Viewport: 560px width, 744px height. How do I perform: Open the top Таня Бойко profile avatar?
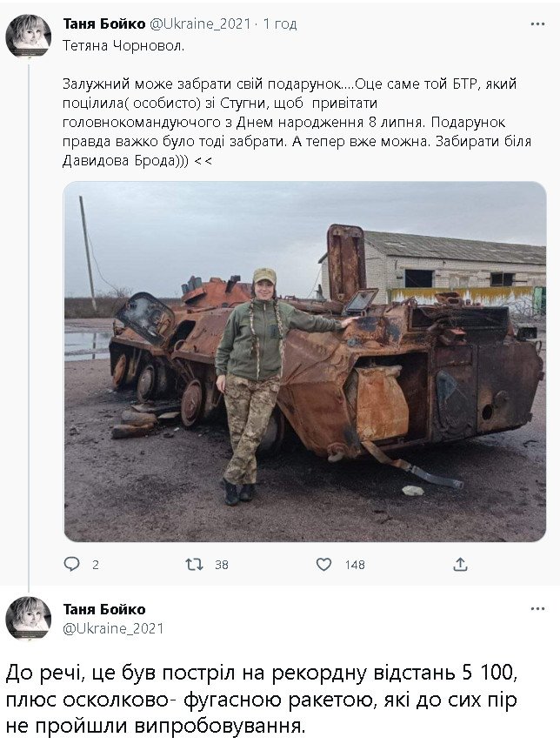pos(29,36)
